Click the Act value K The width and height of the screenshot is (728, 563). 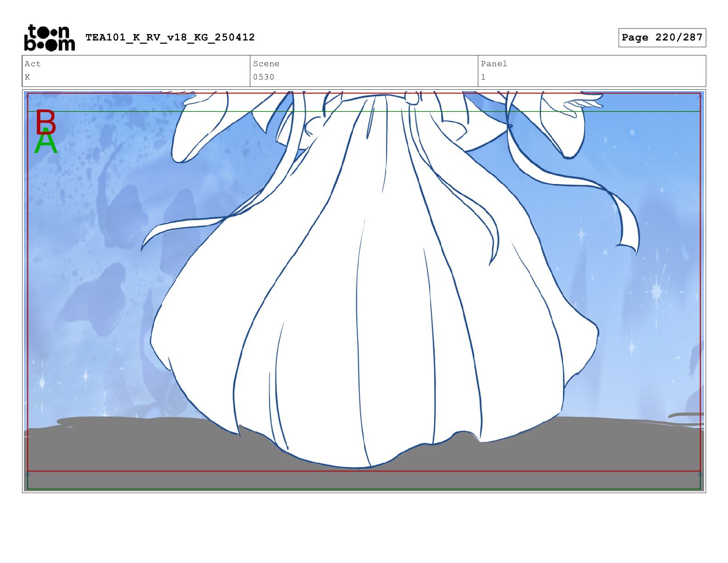28,77
